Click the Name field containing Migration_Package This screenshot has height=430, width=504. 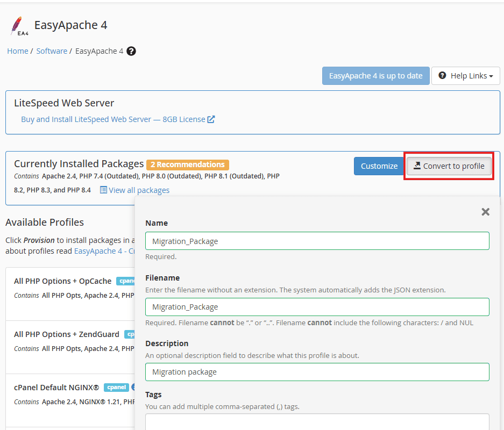(317, 241)
